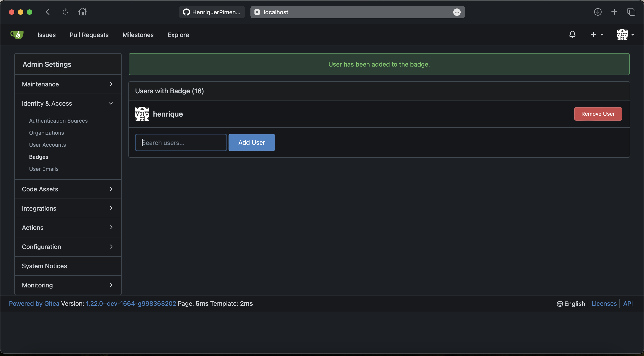The image size is (644, 356).
Task: Expand the Maintenance section
Action: (x=68, y=84)
